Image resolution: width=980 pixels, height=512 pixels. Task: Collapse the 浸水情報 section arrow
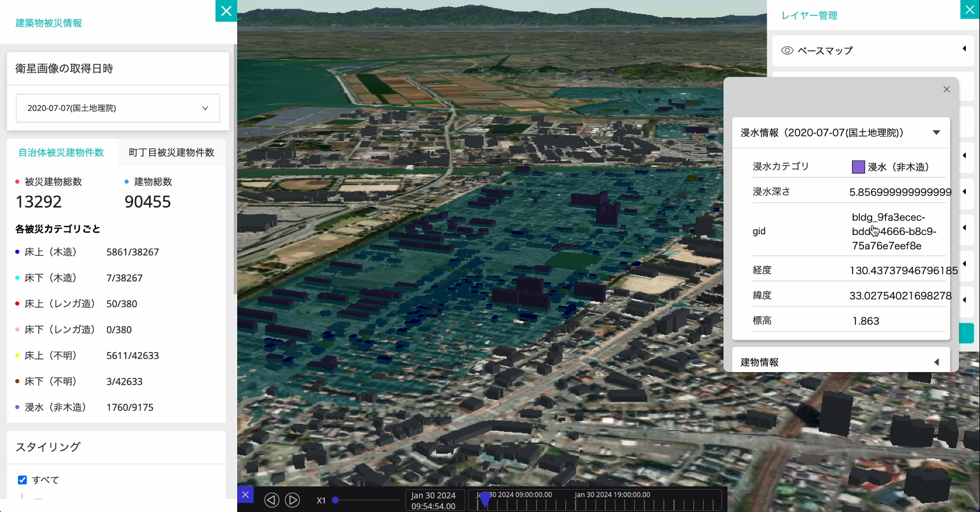click(x=936, y=133)
